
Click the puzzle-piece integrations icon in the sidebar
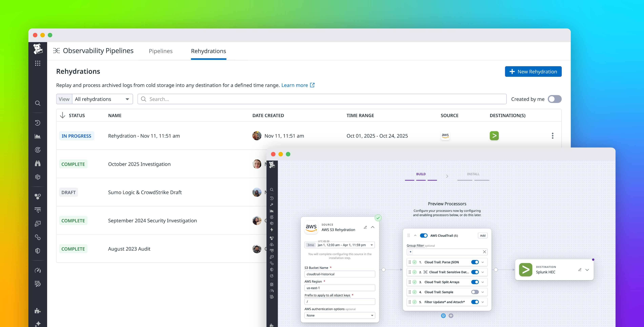click(x=37, y=311)
